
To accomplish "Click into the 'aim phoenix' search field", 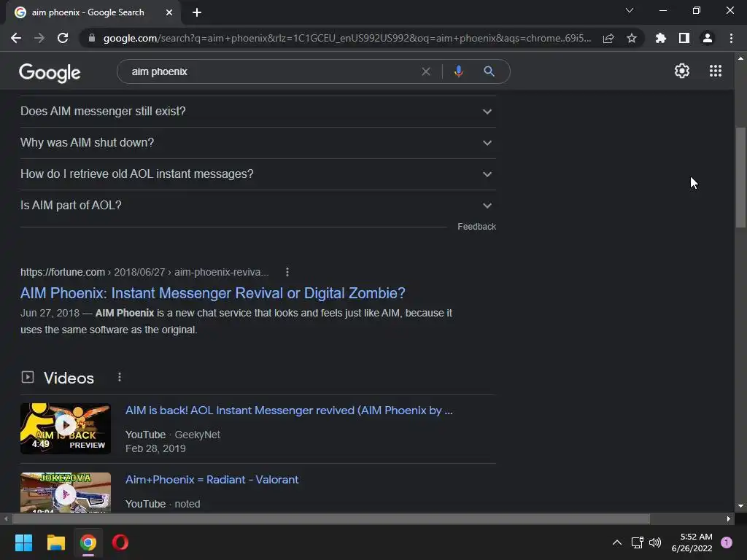I will [271, 71].
